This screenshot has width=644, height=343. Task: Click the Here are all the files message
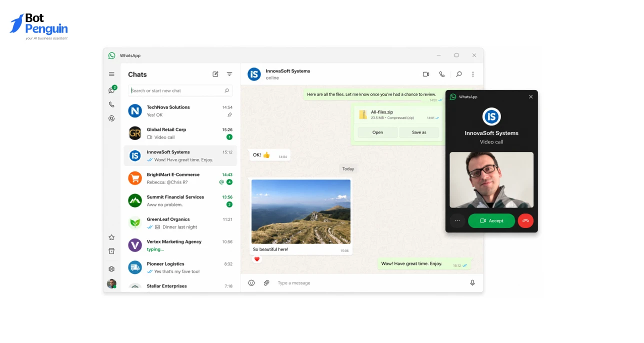[373, 95]
